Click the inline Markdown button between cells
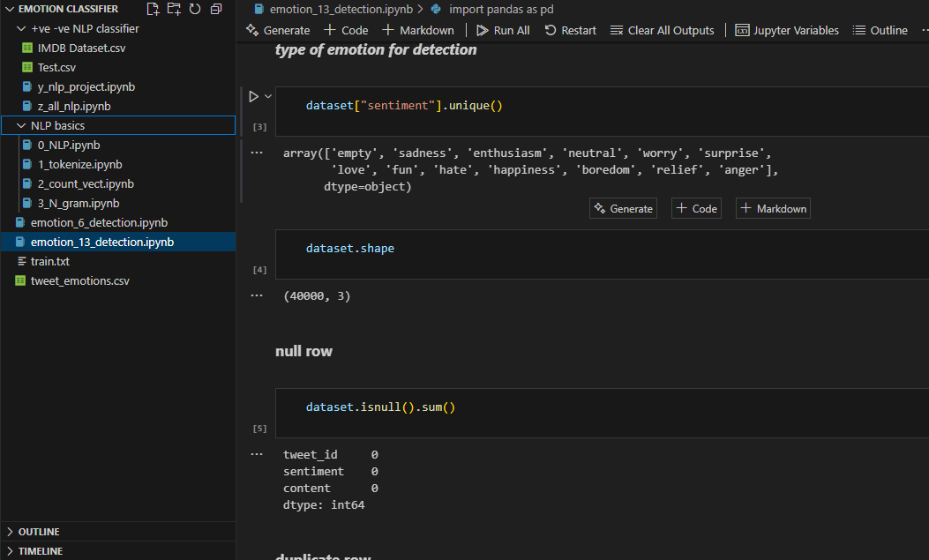 click(773, 209)
